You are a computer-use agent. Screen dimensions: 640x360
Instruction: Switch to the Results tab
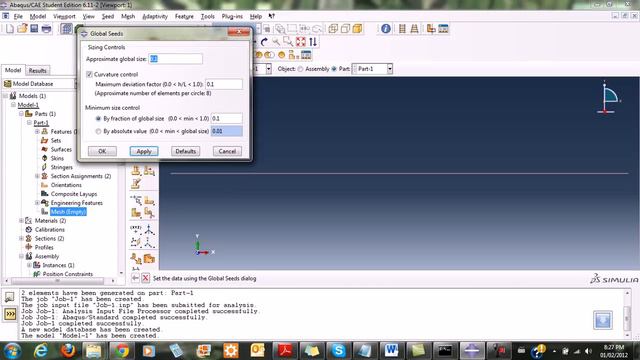pyautogui.click(x=38, y=70)
